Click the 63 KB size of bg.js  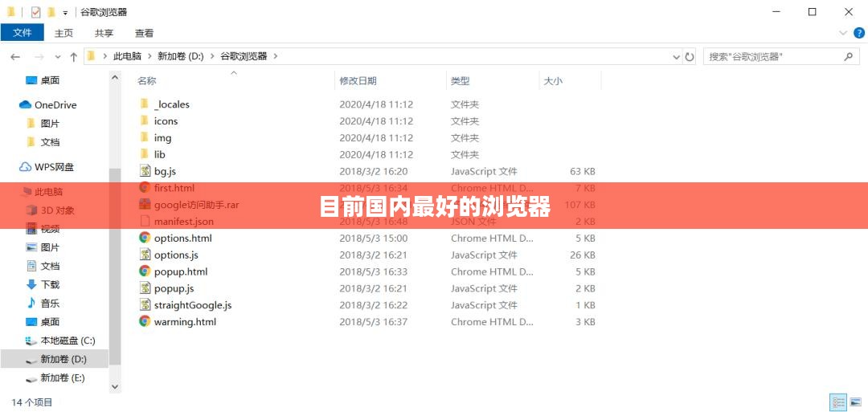[x=583, y=171]
